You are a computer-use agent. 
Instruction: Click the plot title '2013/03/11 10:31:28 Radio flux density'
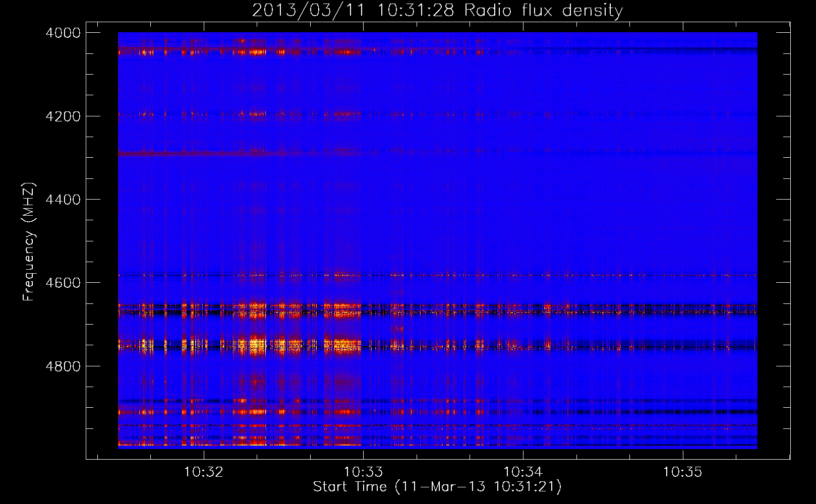[x=437, y=11]
